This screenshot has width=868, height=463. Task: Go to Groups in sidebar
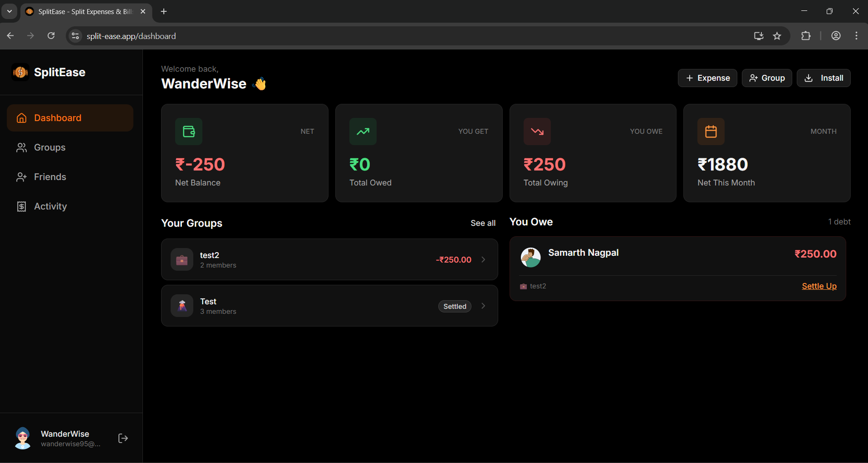tap(70, 147)
